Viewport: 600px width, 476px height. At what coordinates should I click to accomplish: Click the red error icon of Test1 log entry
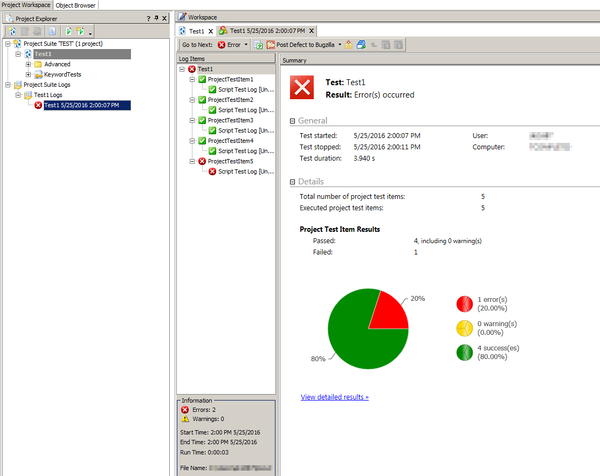click(x=38, y=105)
